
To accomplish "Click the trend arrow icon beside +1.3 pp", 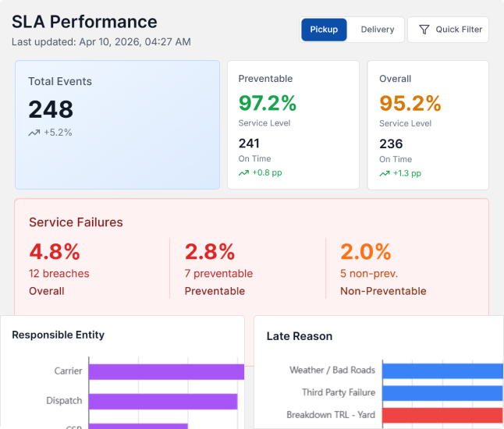I will click(x=385, y=174).
